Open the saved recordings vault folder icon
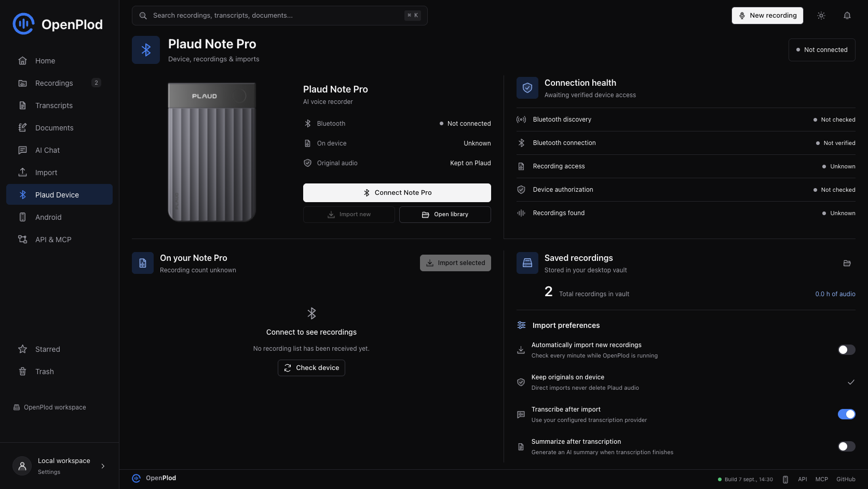 (847, 263)
